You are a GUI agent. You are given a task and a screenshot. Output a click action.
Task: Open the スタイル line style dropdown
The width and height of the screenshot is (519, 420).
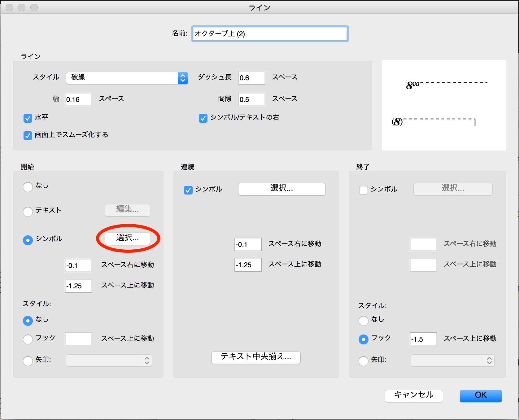pos(127,78)
